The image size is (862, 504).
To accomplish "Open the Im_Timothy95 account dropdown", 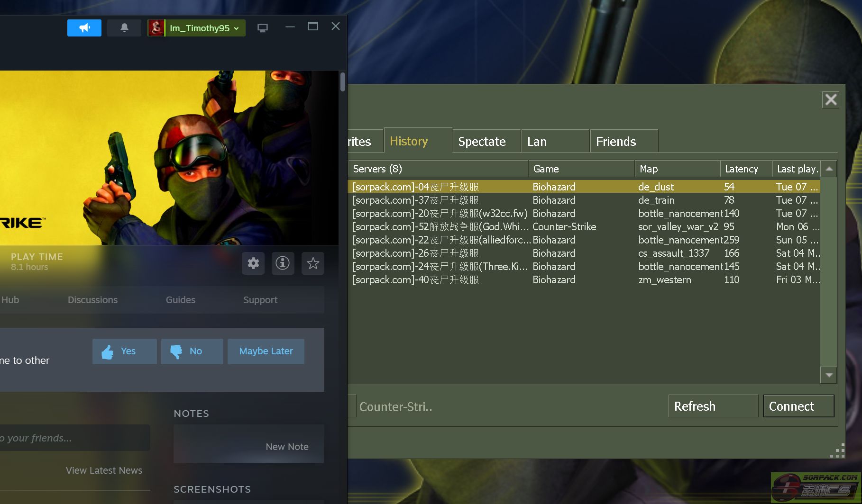I will pyautogui.click(x=196, y=28).
